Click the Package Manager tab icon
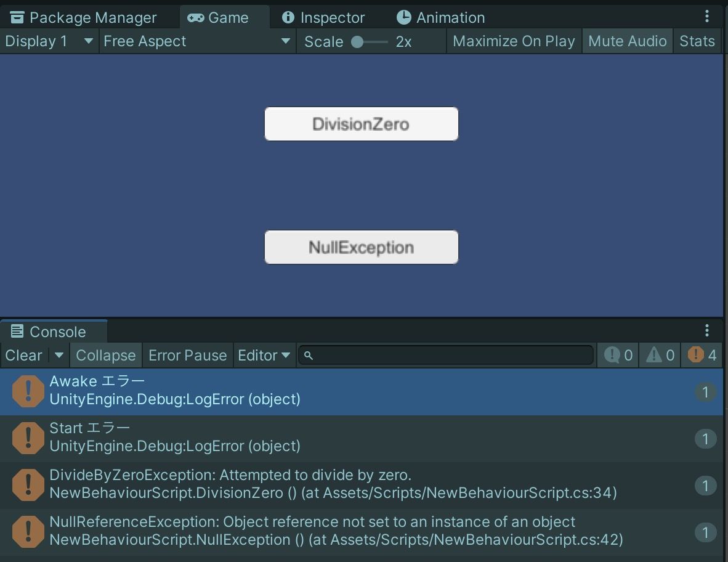This screenshot has width=728, height=562. 16,17
